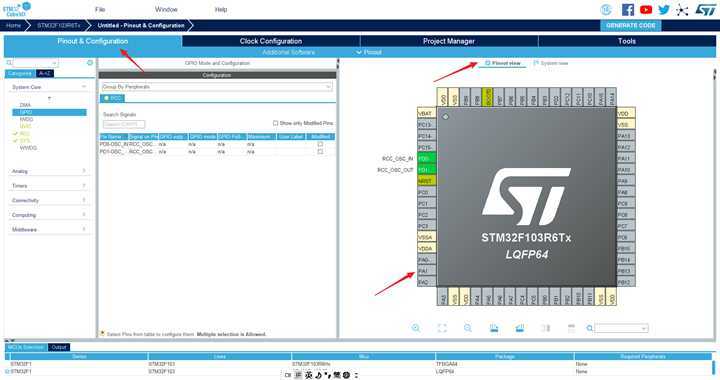The width and height of the screenshot is (720, 380).
Task: Switch to Clock Configuration tab
Action: click(271, 41)
